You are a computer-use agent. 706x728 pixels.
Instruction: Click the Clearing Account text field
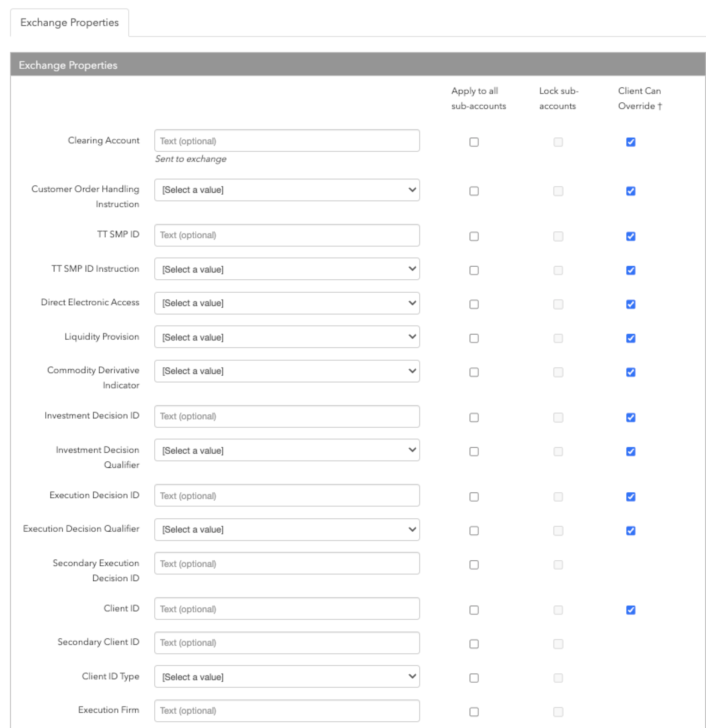(287, 141)
